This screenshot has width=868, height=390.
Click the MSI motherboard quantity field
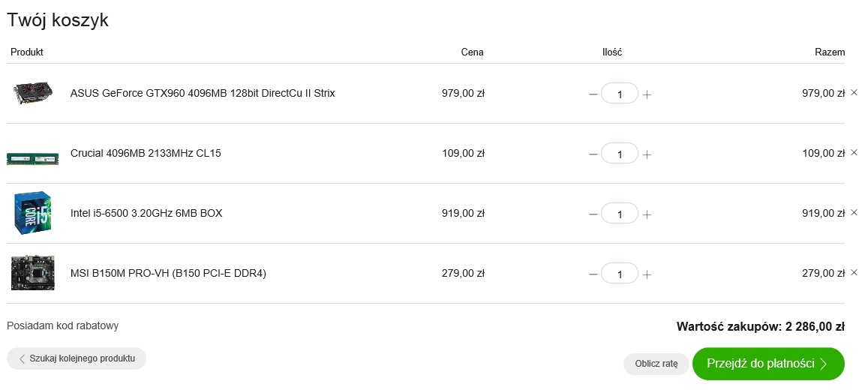click(x=620, y=274)
